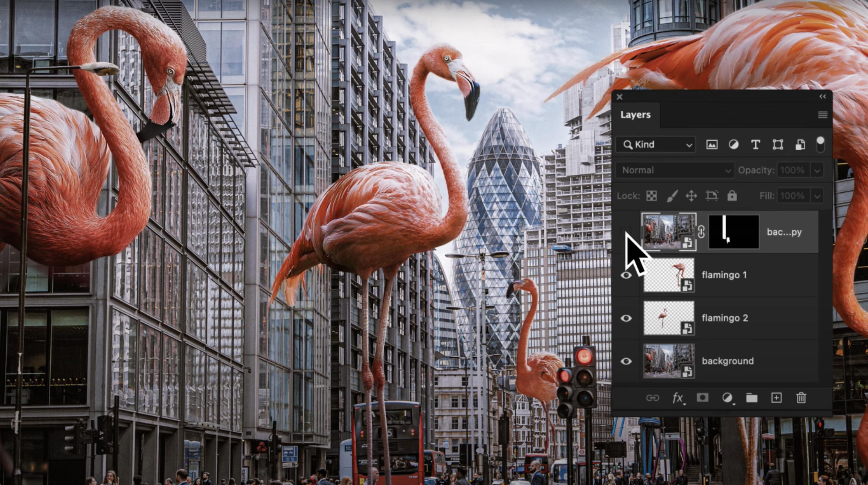The image size is (868, 485).
Task: Click the lock all padlock icon
Action: (732, 196)
